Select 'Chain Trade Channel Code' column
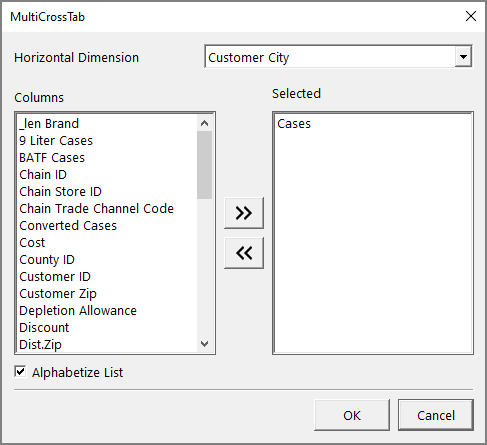 point(107,209)
